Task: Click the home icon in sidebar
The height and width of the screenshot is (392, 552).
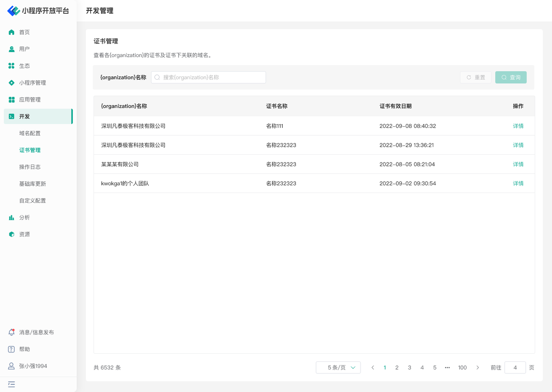Action: pyautogui.click(x=12, y=32)
